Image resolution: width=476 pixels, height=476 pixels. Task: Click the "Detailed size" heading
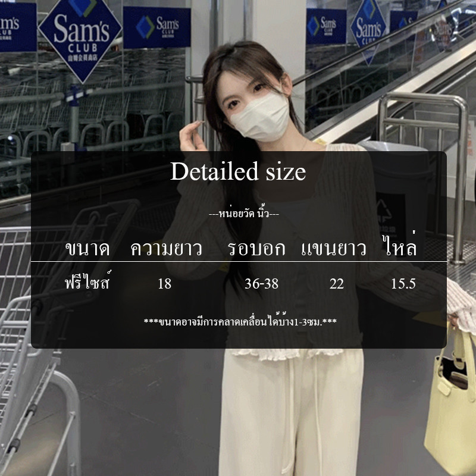point(238,172)
